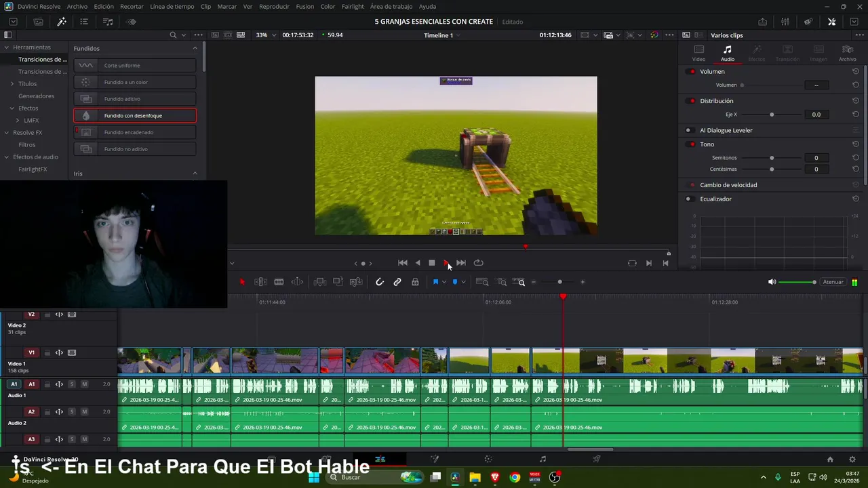Mute the Audio 1 track
868x488 pixels.
coord(84,384)
